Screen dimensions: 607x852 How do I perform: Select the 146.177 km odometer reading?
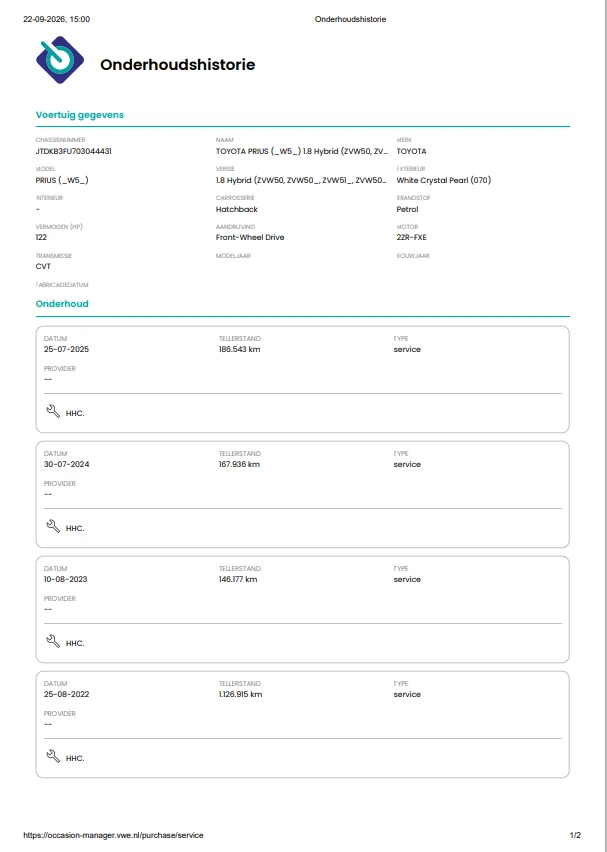[238, 580]
